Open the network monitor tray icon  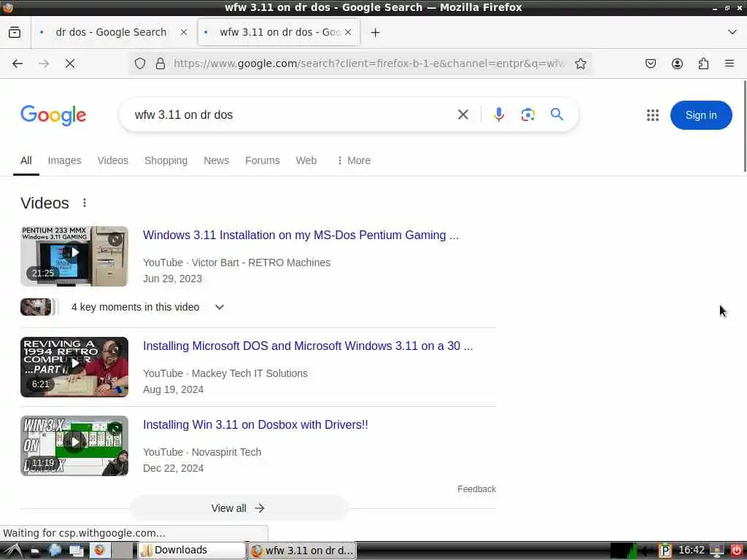[x=717, y=551]
